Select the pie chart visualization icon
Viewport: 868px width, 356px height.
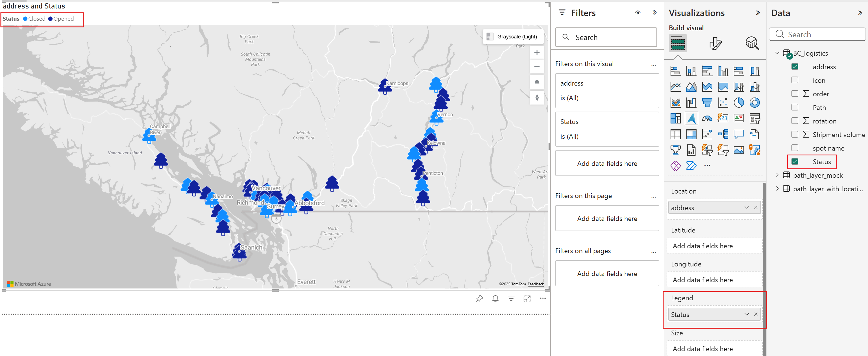pyautogui.click(x=739, y=103)
